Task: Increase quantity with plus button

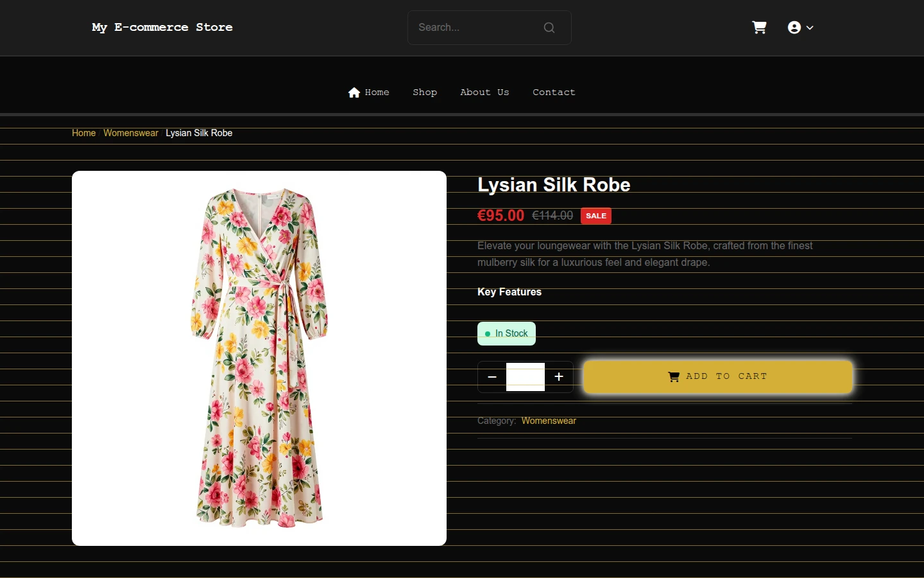Action: 559,377
